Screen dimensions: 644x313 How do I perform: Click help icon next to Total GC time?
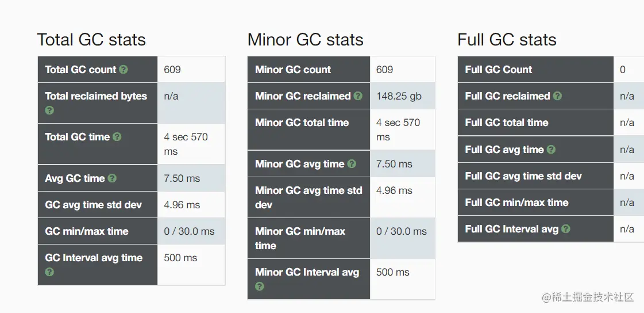tap(117, 137)
